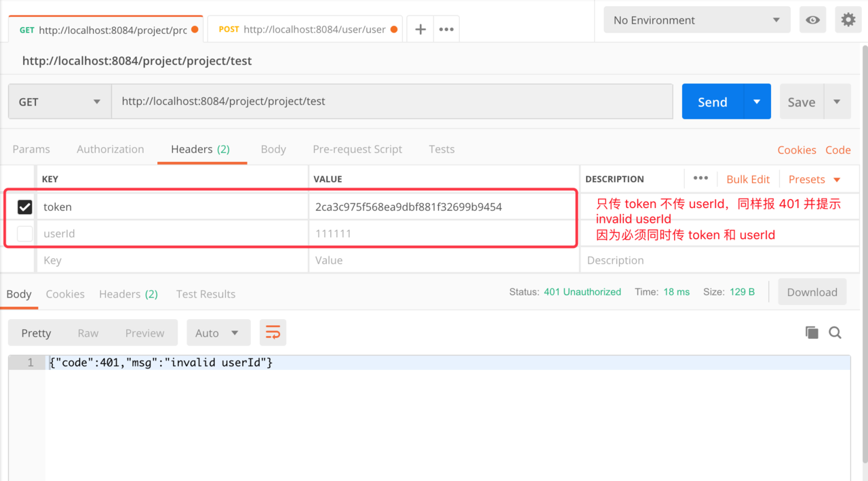
Task: Open a new request tab with plus icon
Action: click(420, 29)
